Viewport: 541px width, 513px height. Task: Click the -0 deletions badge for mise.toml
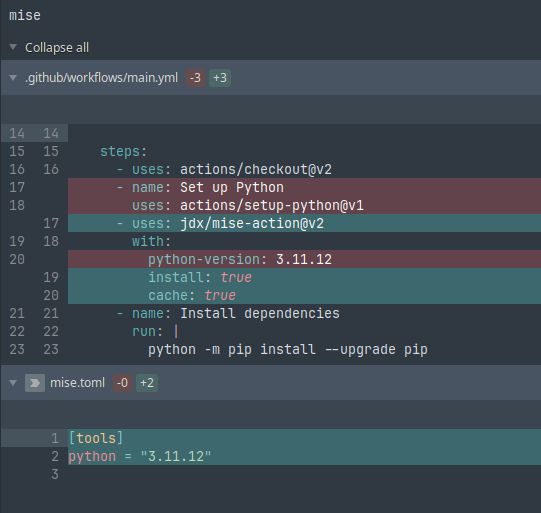point(122,383)
